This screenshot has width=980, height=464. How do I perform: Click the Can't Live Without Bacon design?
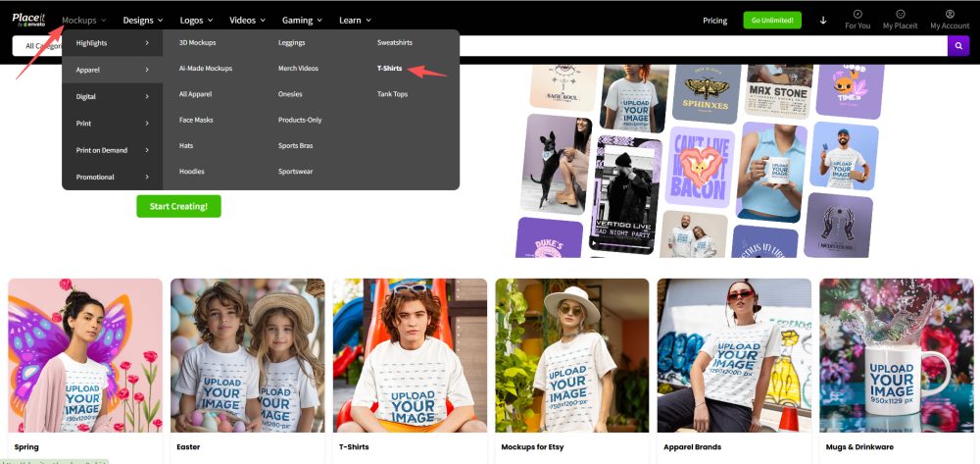point(700,167)
